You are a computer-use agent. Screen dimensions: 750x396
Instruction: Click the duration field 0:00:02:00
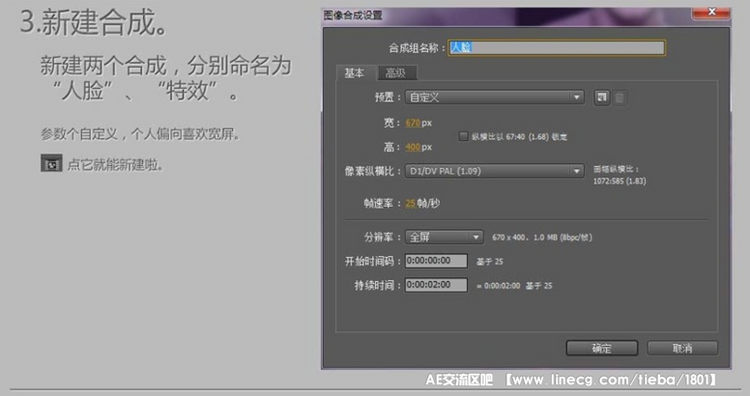436,285
